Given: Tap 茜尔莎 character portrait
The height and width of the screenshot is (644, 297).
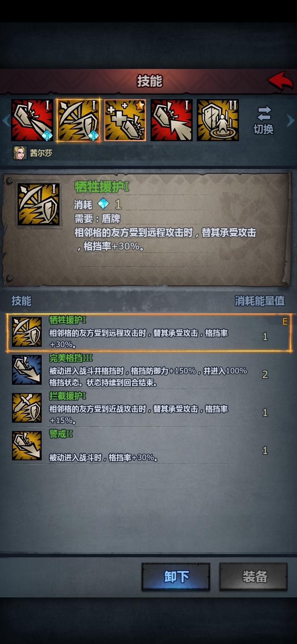Looking at the screenshot, I should click(20, 153).
